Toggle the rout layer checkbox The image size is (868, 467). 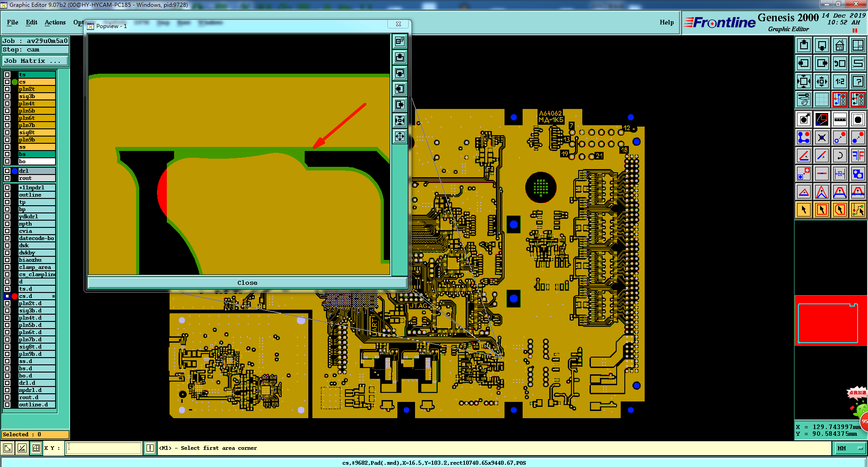click(7, 178)
